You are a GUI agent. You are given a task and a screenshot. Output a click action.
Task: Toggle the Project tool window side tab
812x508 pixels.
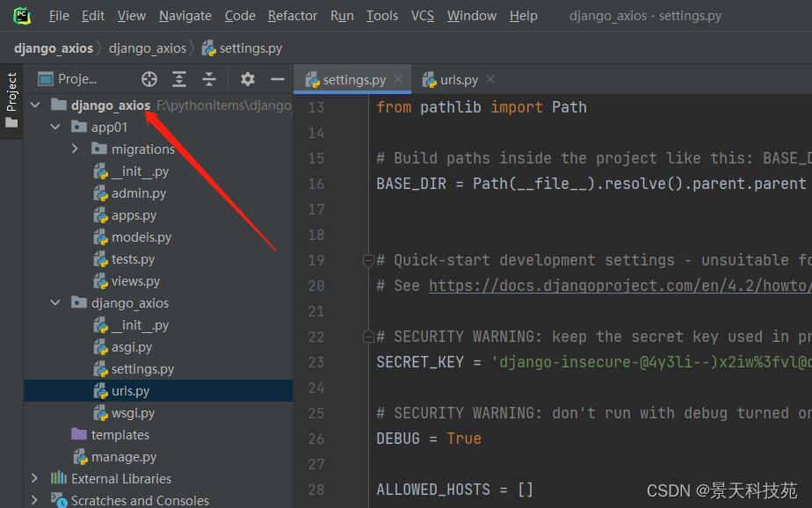click(x=11, y=101)
